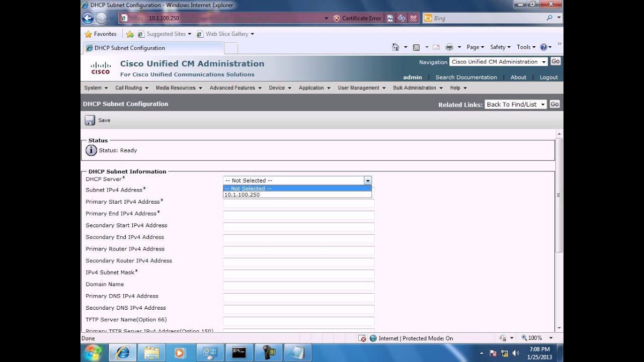Click the Compatibility View icon in address bar
644x362 pixels.
pos(390,18)
